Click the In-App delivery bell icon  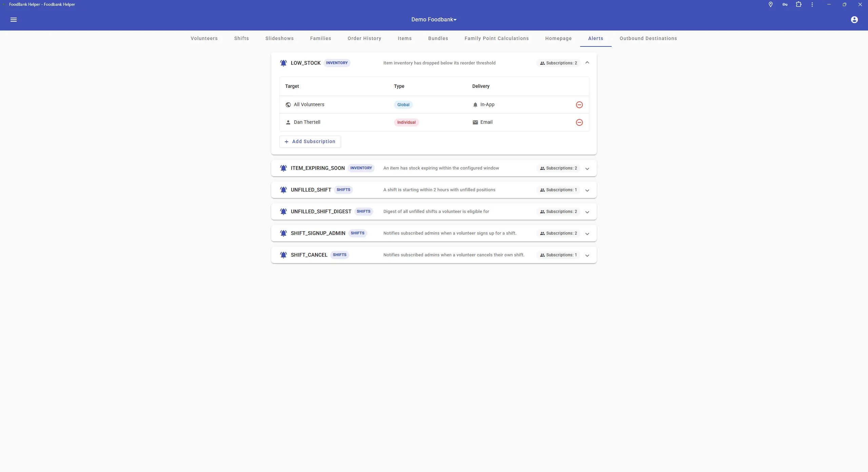[475, 104]
